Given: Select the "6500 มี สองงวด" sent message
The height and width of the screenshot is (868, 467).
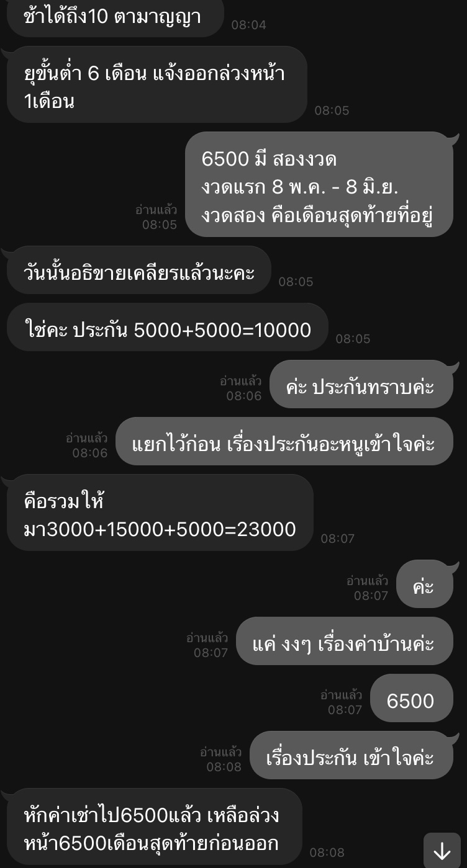Looking at the screenshot, I should pyautogui.click(x=319, y=184).
